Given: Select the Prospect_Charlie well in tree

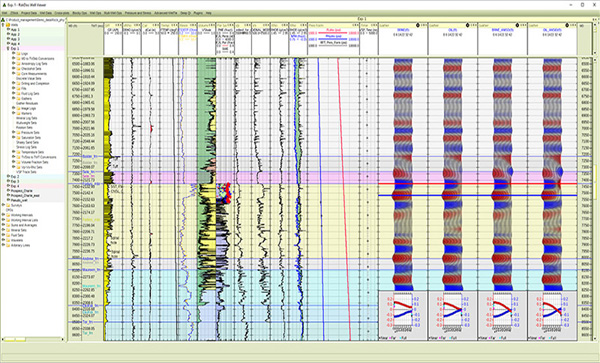Looking at the screenshot, I should tap(21, 190).
